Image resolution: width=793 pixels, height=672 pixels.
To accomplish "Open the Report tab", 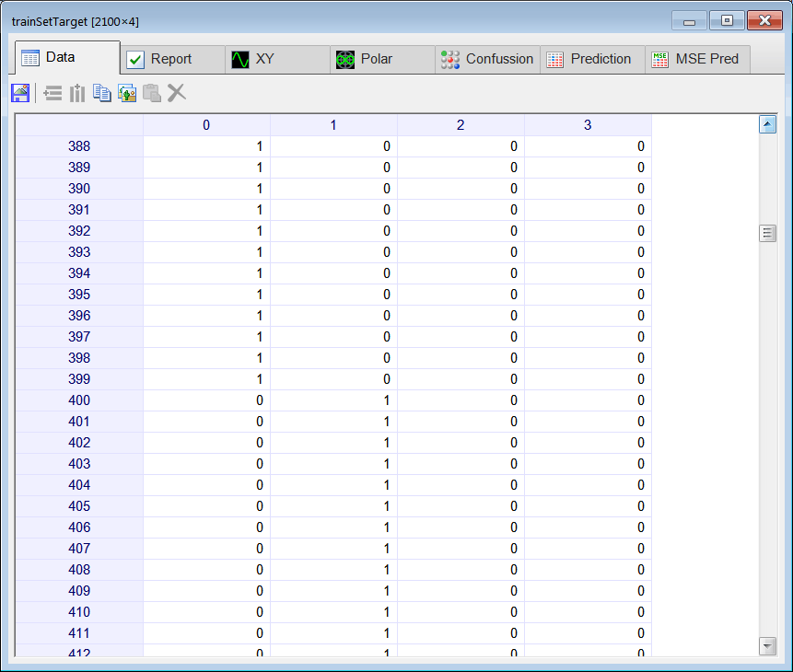I will click(x=172, y=59).
